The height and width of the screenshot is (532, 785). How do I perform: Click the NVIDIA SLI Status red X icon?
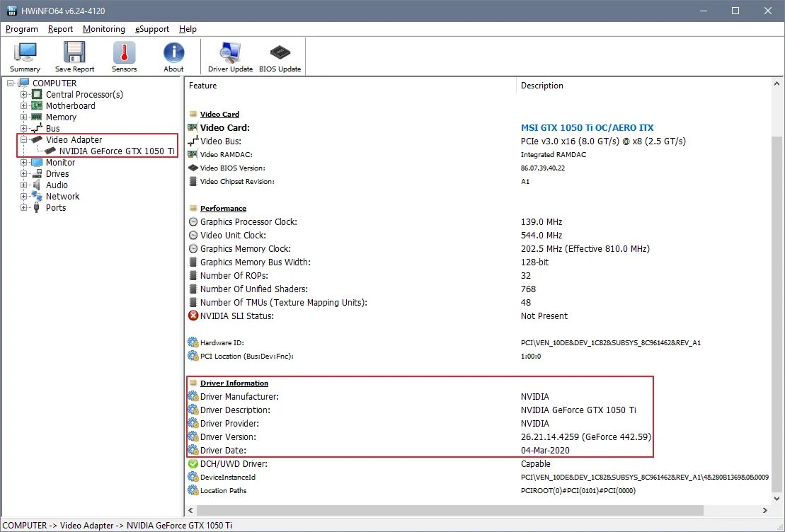tap(193, 316)
